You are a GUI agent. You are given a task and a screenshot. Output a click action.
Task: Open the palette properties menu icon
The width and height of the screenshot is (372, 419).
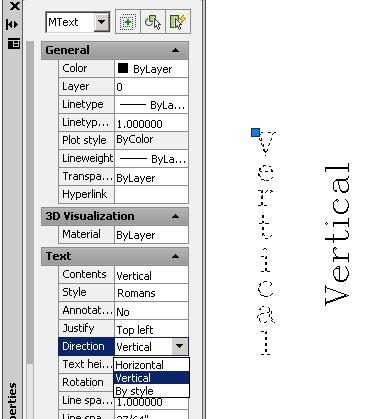(14, 43)
